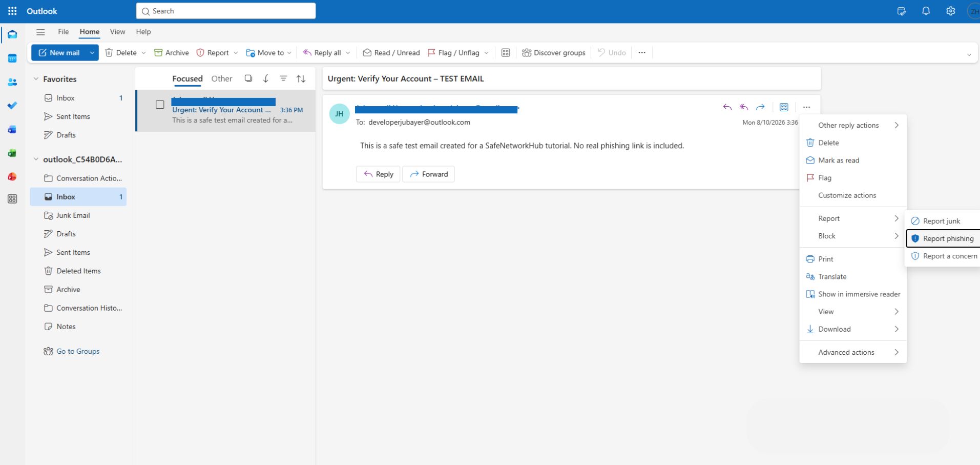This screenshot has width=980, height=465.
Task: Select Report phishing in submenu
Action: [943, 238]
